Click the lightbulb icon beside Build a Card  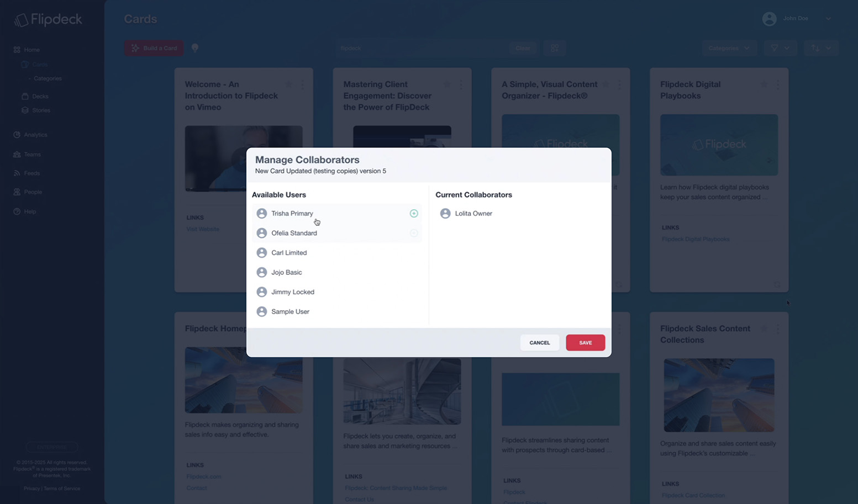click(x=195, y=48)
